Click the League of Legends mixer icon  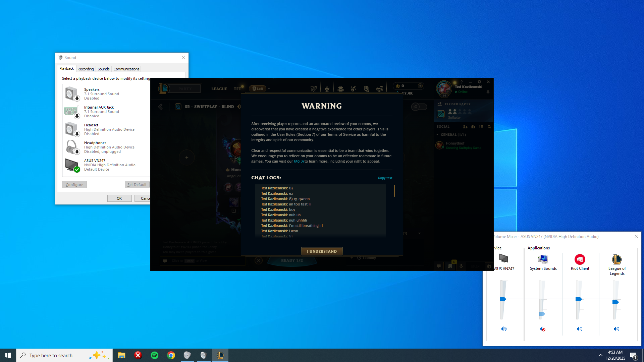pyautogui.click(x=616, y=259)
